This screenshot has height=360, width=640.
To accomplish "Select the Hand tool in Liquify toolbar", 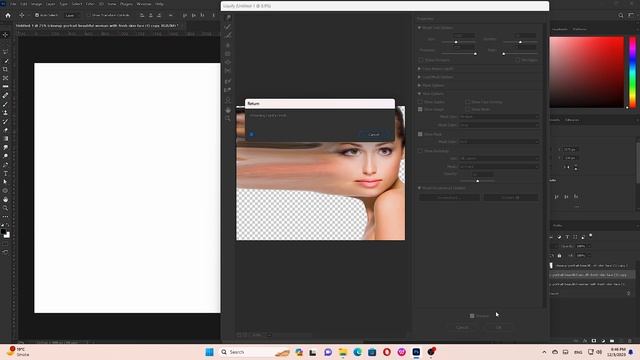I will [228, 110].
